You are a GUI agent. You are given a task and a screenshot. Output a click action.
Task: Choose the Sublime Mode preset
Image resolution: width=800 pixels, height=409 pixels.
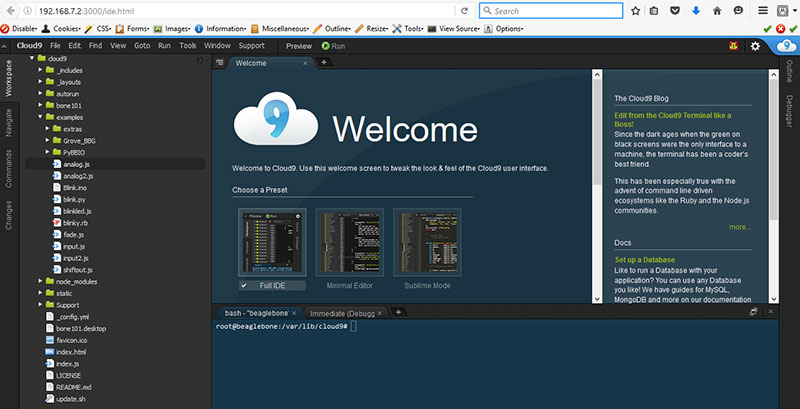pos(426,241)
